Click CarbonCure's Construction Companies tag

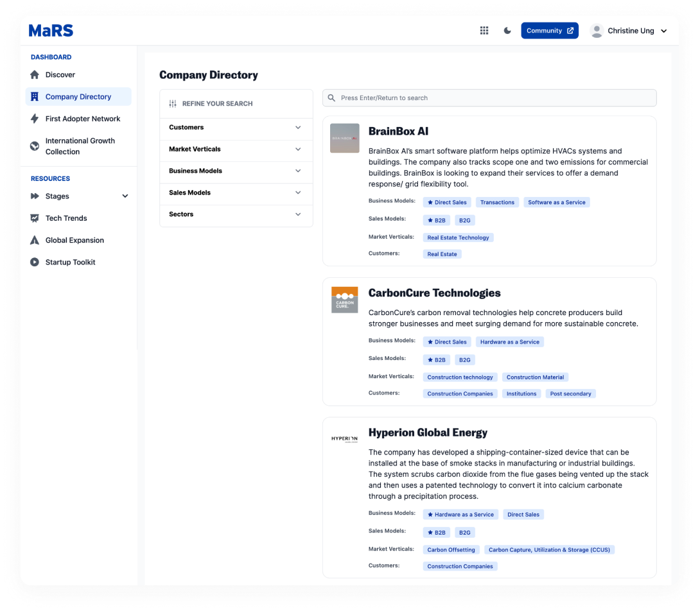pyautogui.click(x=460, y=393)
